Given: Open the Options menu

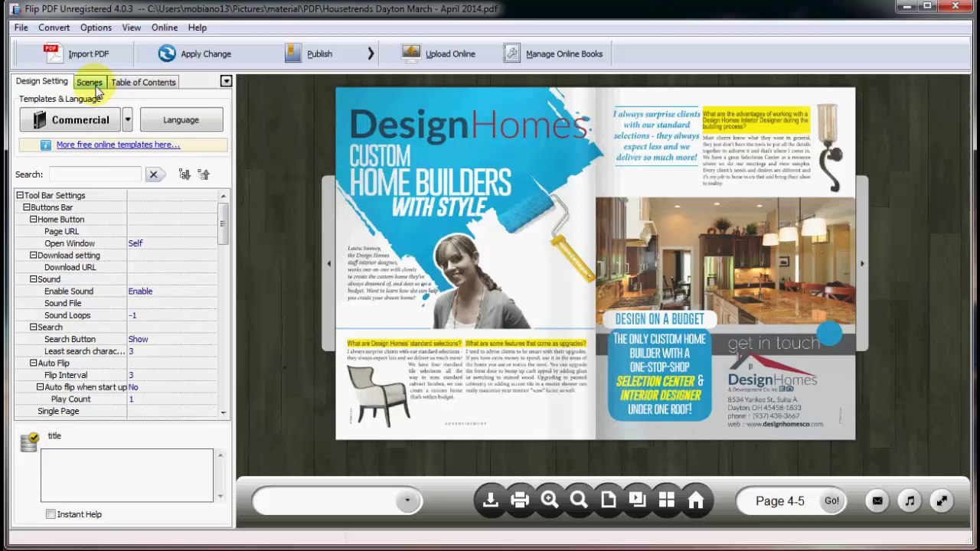Looking at the screenshot, I should 96,28.
